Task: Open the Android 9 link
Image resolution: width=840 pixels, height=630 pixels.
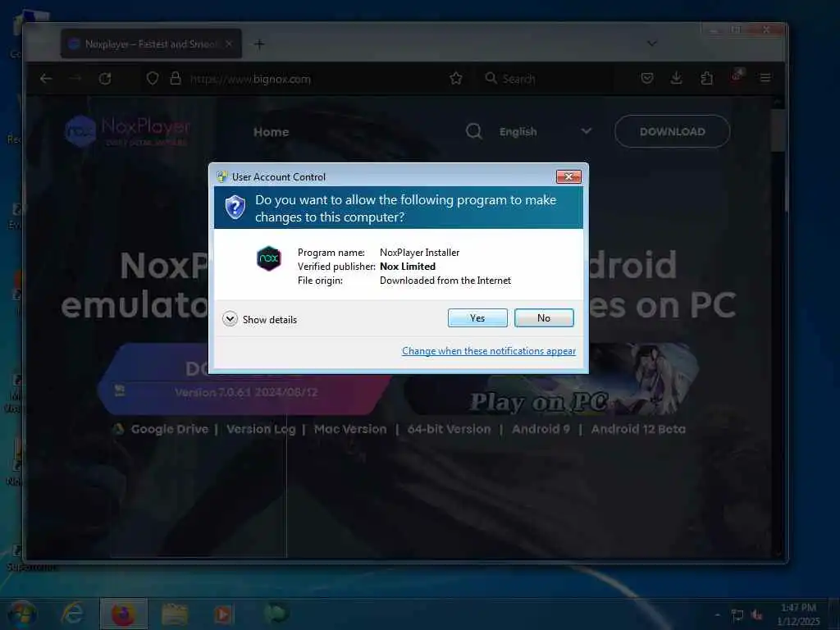Action: (541, 429)
